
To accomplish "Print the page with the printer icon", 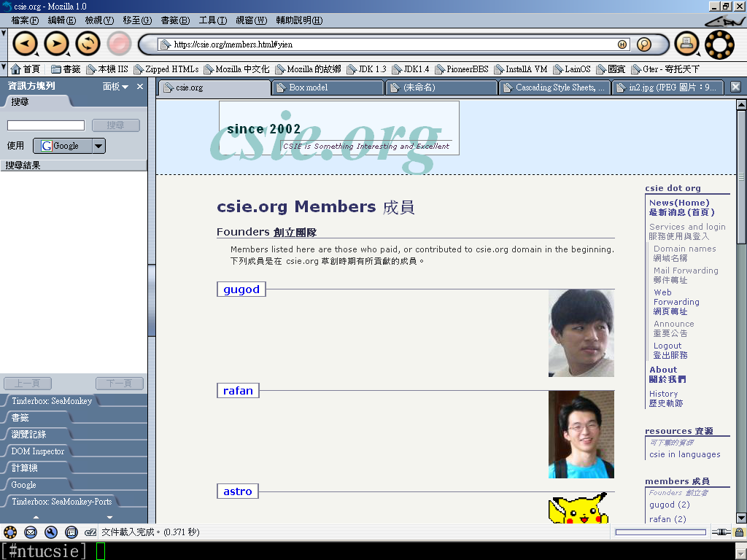I will [686, 43].
